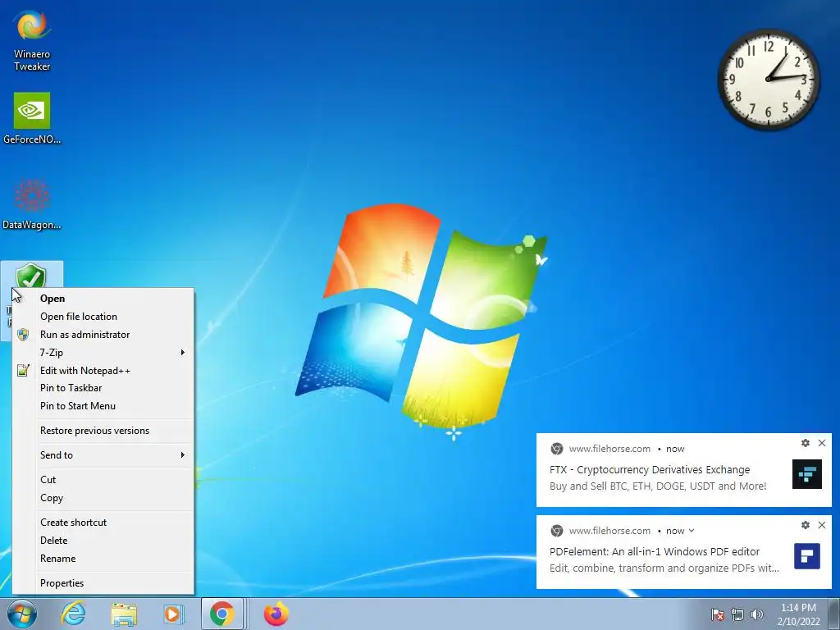Screen dimensions: 840x630
Task: Click the desktop clock gadget
Action: coord(768,80)
